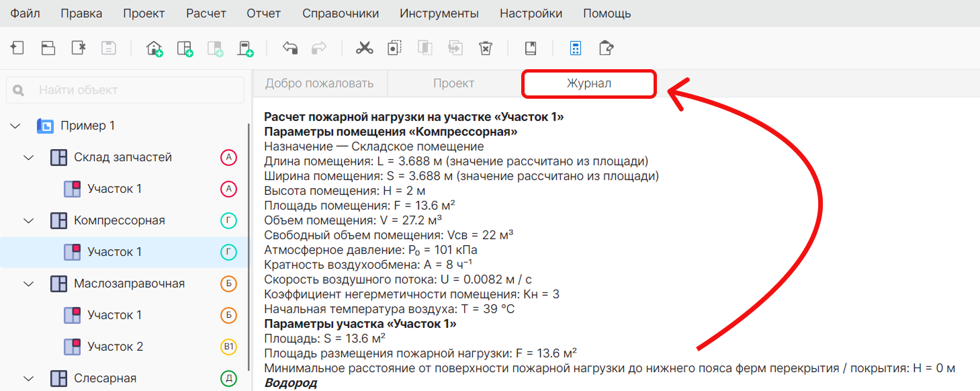This screenshot has width=980, height=391.
Task: Add outdoor installation with plus icon
Action: coord(245,48)
